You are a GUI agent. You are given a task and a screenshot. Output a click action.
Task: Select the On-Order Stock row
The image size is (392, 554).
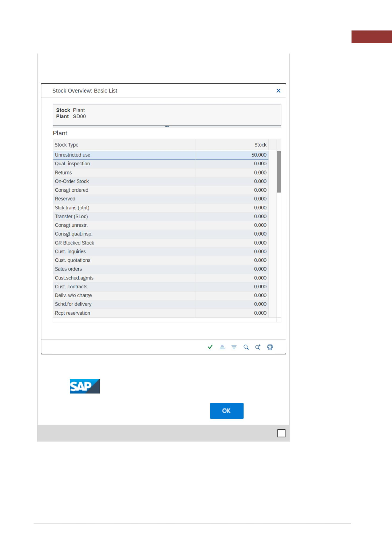click(72, 181)
